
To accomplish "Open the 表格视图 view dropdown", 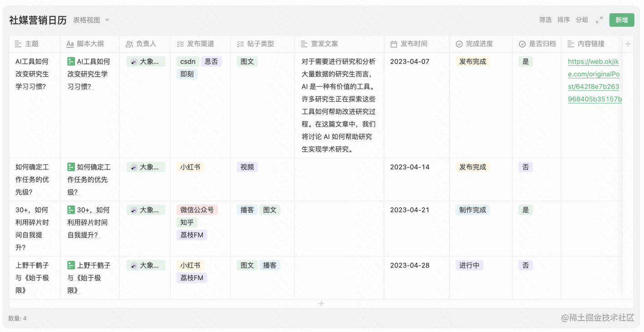I will point(91,20).
